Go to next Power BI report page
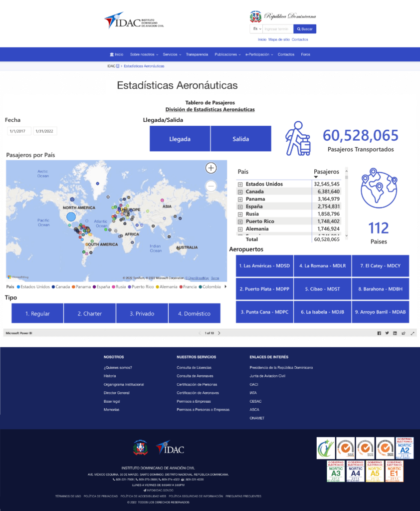Screen dimensions: 420x511 [x=219, y=333]
